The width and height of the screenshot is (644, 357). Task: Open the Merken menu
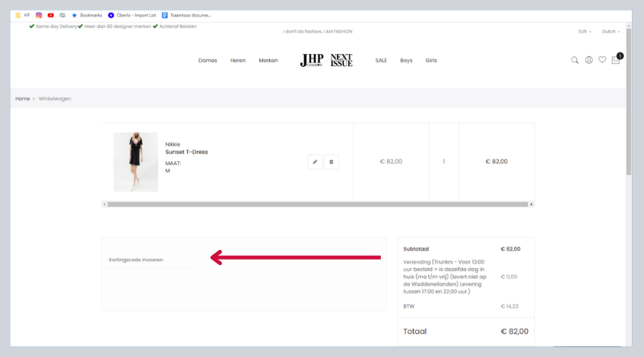268,60
